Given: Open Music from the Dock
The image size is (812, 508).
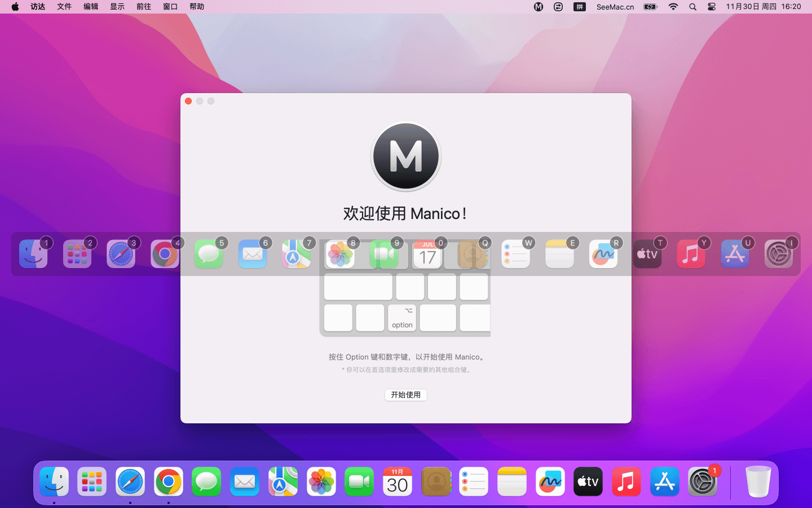Looking at the screenshot, I should point(626,481).
